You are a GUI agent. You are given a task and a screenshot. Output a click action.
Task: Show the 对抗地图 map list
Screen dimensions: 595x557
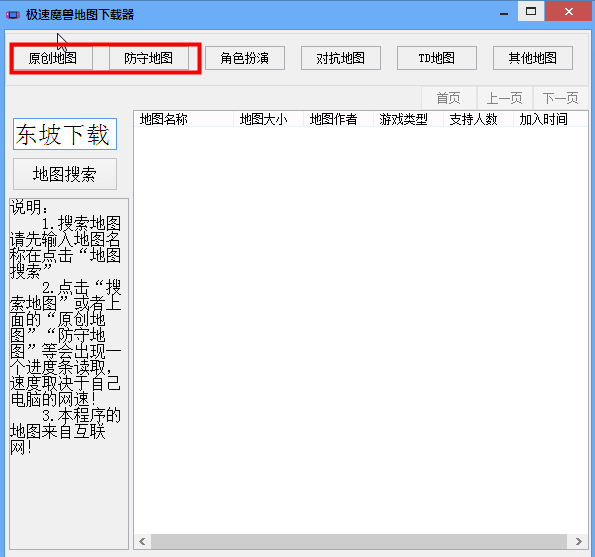341,58
